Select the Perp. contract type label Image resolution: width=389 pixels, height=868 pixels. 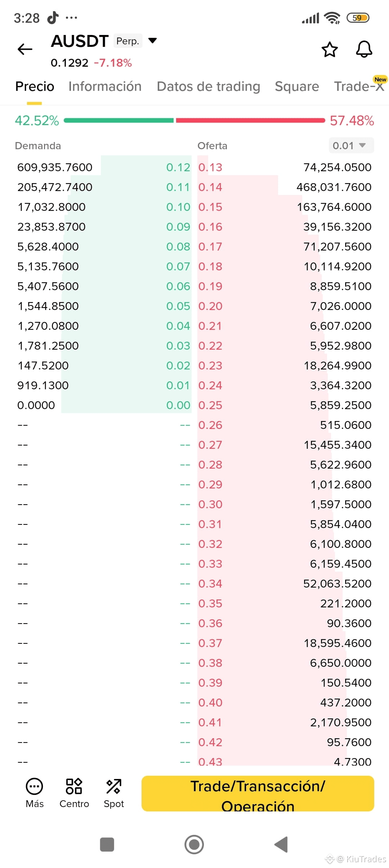click(x=128, y=41)
